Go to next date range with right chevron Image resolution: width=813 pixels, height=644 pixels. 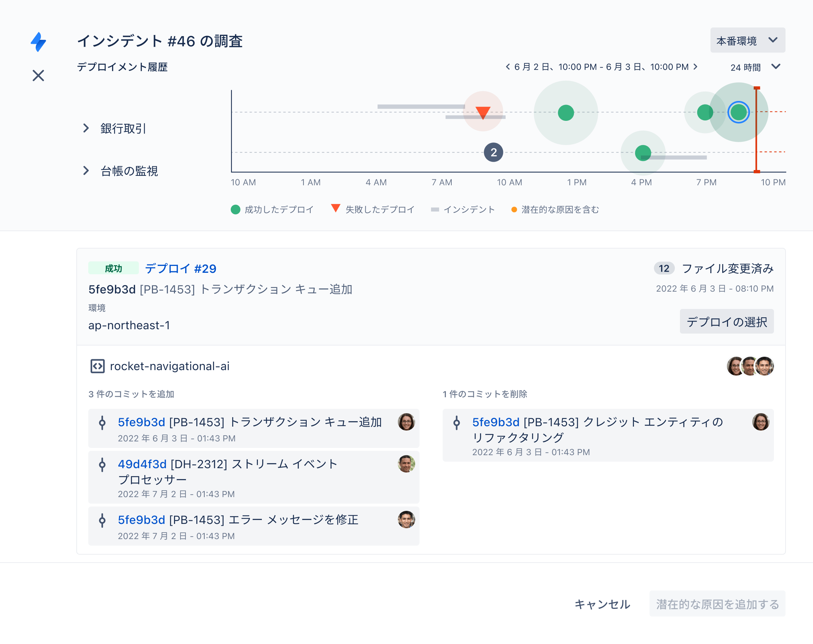click(695, 67)
